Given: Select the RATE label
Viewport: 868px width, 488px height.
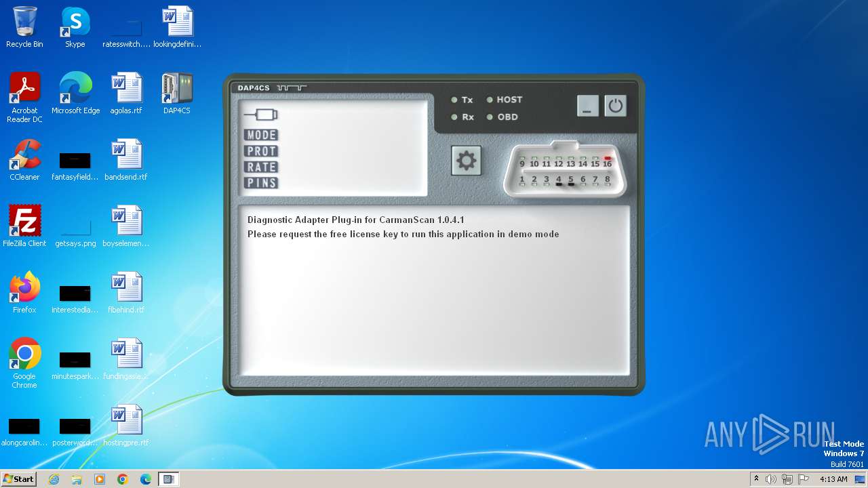Looking at the screenshot, I should pyautogui.click(x=261, y=167).
